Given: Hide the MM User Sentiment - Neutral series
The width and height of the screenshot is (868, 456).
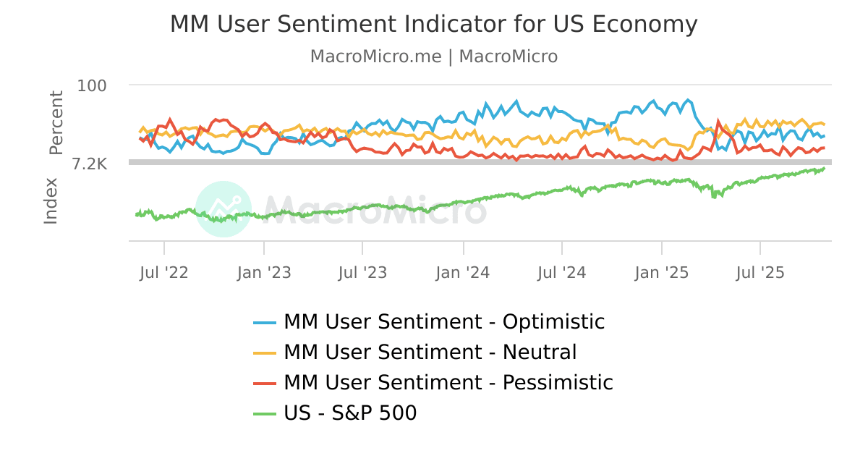Looking at the screenshot, I should [430, 352].
